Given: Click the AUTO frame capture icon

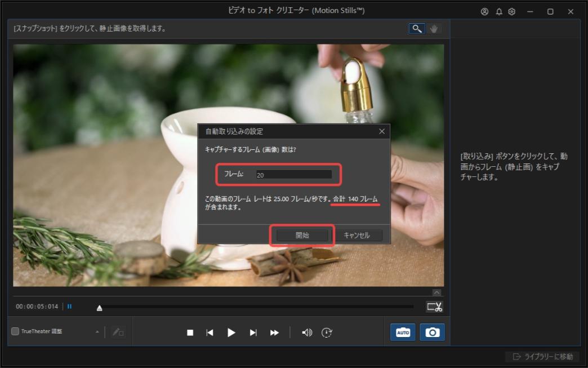Looking at the screenshot, I should pos(403,332).
